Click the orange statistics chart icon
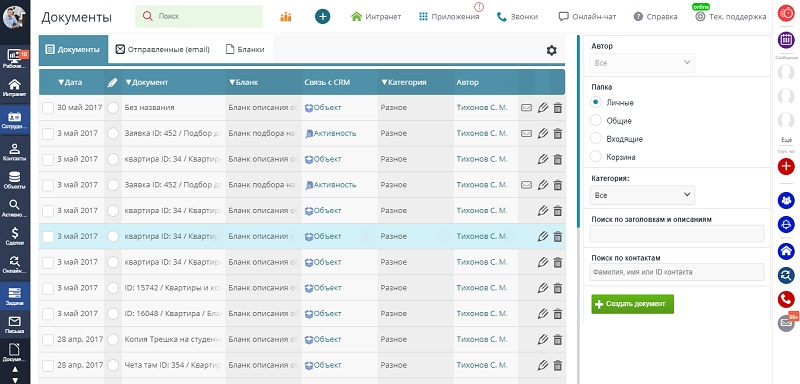This screenshot has height=384, width=800. [x=286, y=17]
